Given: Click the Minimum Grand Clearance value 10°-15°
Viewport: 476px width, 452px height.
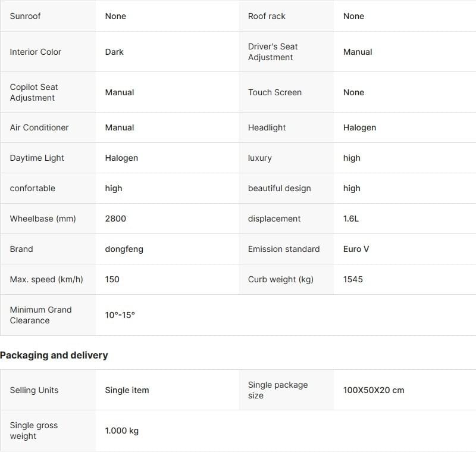Looking at the screenshot, I should [120, 315].
